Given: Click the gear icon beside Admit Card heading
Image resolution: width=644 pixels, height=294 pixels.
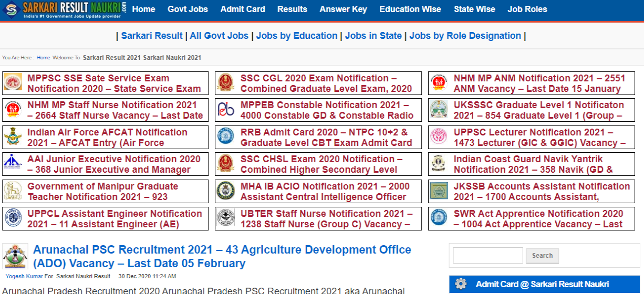Looking at the screenshot, I should point(461,284).
